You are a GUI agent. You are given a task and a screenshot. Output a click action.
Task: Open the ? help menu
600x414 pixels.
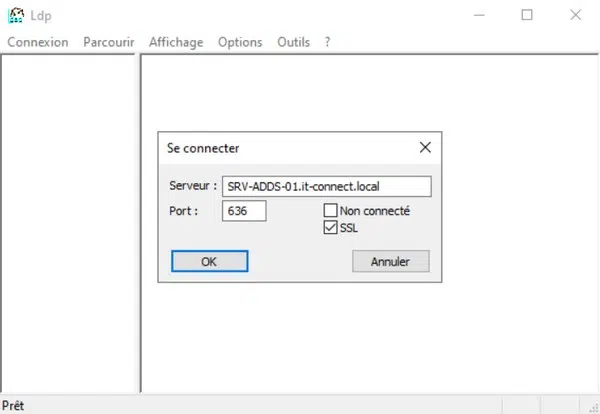[x=328, y=42]
